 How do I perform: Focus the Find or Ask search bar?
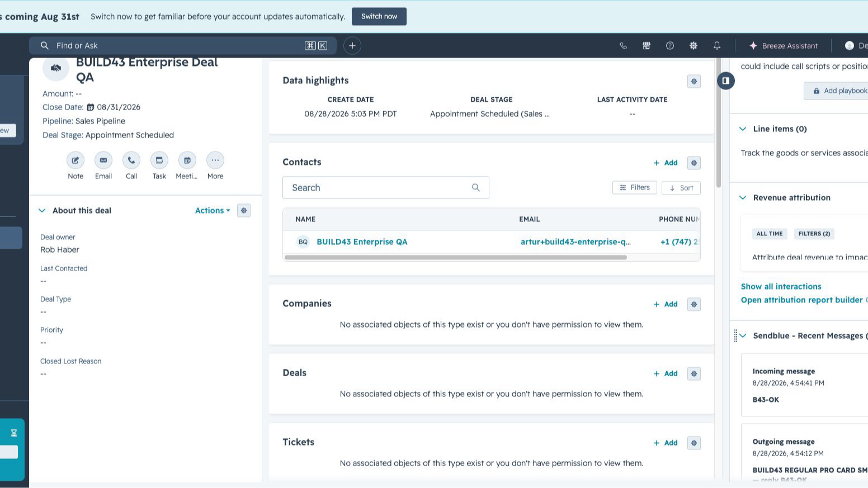coord(183,46)
